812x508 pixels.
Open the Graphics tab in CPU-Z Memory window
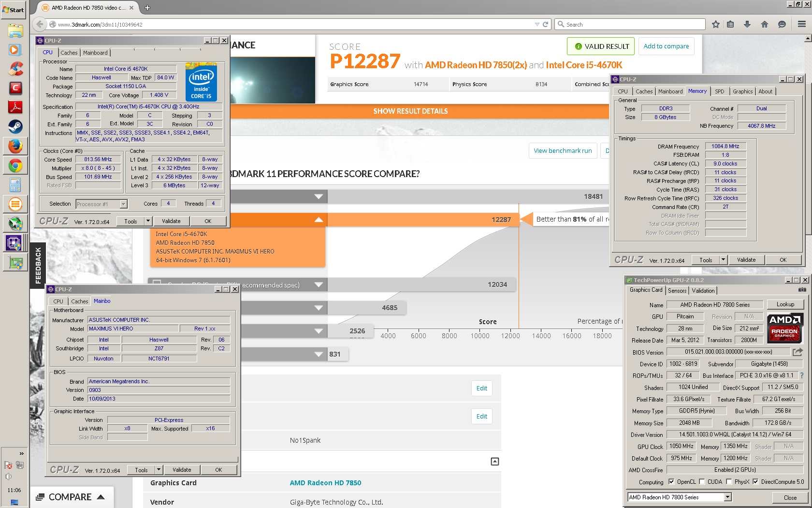tap(743, 91)
